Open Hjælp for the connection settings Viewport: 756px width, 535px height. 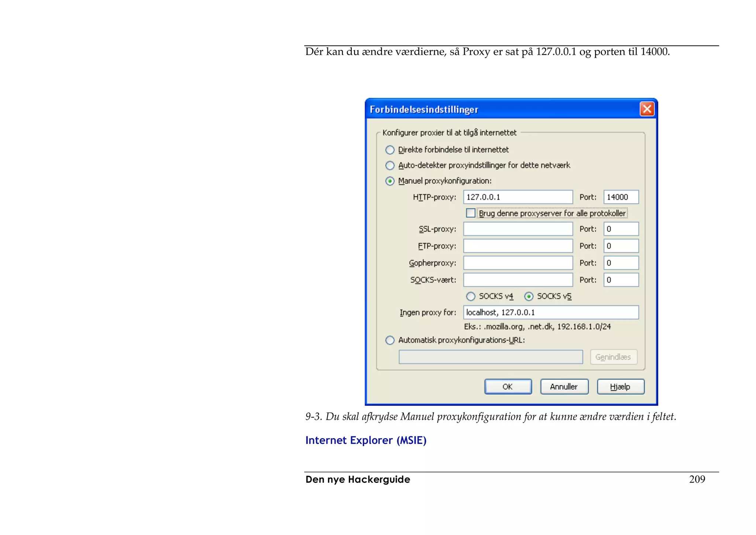621,387
